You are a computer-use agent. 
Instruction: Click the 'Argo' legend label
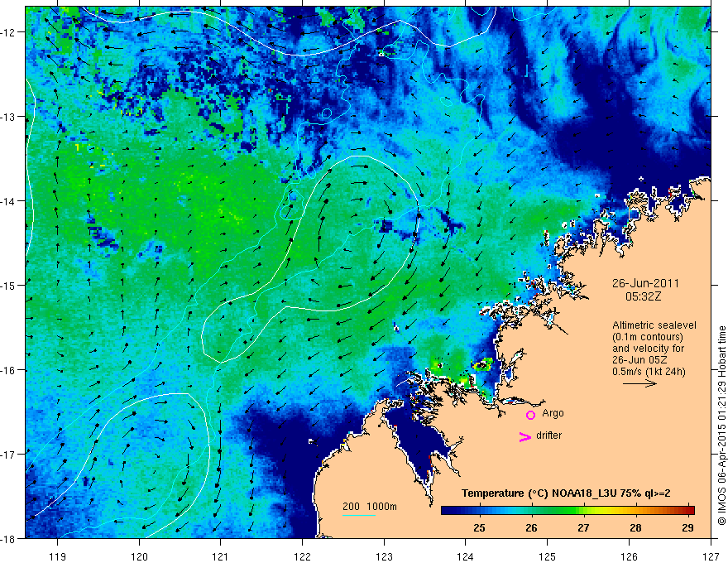(x=553, y=413)
